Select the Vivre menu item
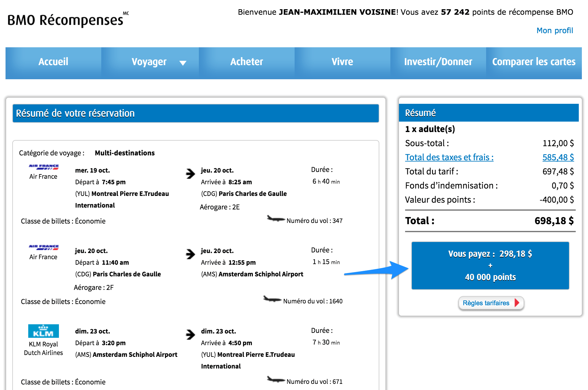Image resolution: width=588 pixels, height=390 pixels. pyautogui.click(x=342, y=62)
